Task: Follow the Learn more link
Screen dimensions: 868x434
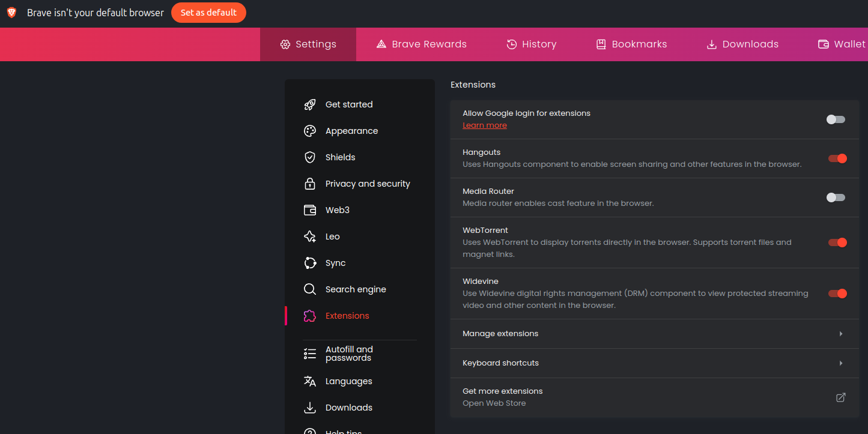Action: click(485, 125)
